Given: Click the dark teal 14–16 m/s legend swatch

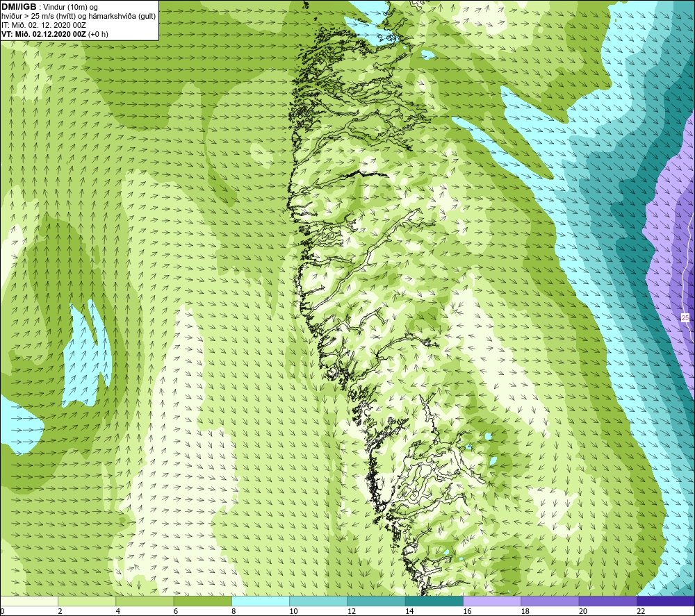Looking at the screenshot, I should [x=434, y=601].
